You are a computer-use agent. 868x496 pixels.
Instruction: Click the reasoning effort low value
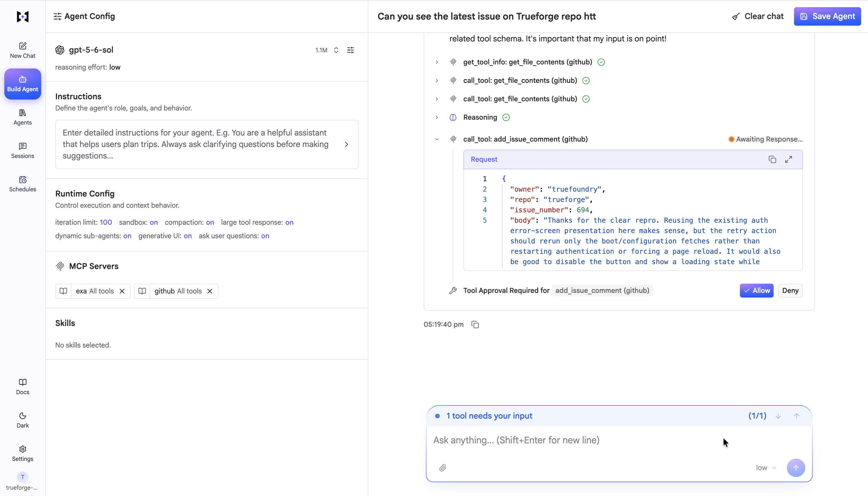pyautogui.click(x=115, y=67)
